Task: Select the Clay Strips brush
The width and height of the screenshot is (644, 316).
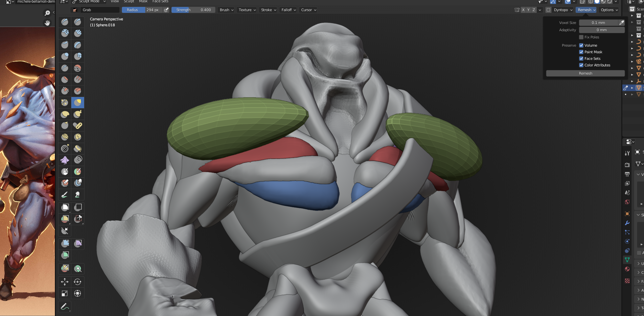Action: (78, 33)
